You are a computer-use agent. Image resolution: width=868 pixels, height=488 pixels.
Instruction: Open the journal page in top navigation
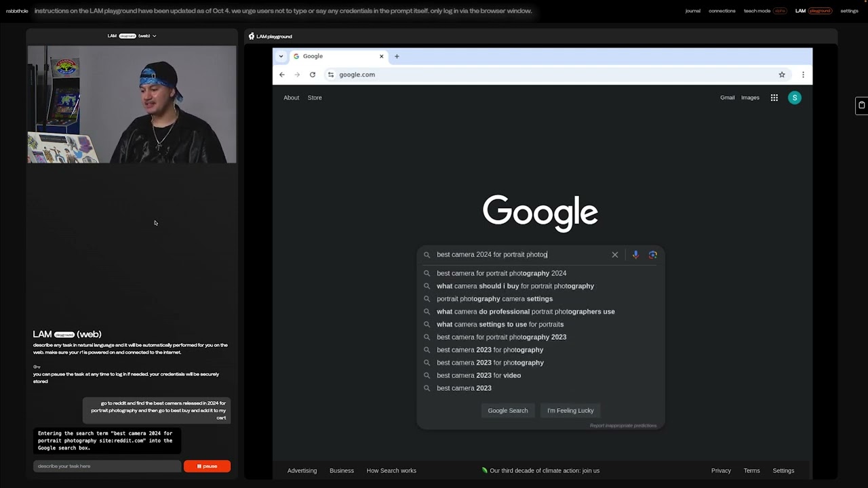pyautogui.click(x=692, y=11)
